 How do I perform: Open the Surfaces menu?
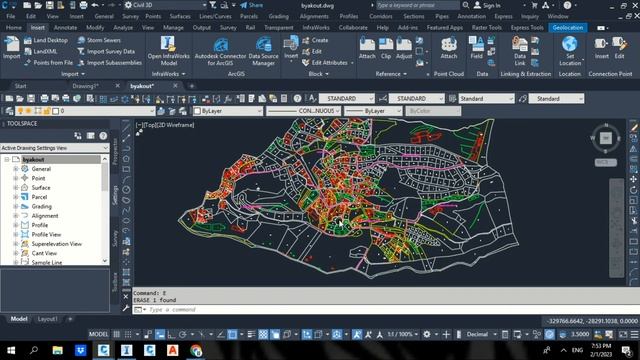coord(180,17)
